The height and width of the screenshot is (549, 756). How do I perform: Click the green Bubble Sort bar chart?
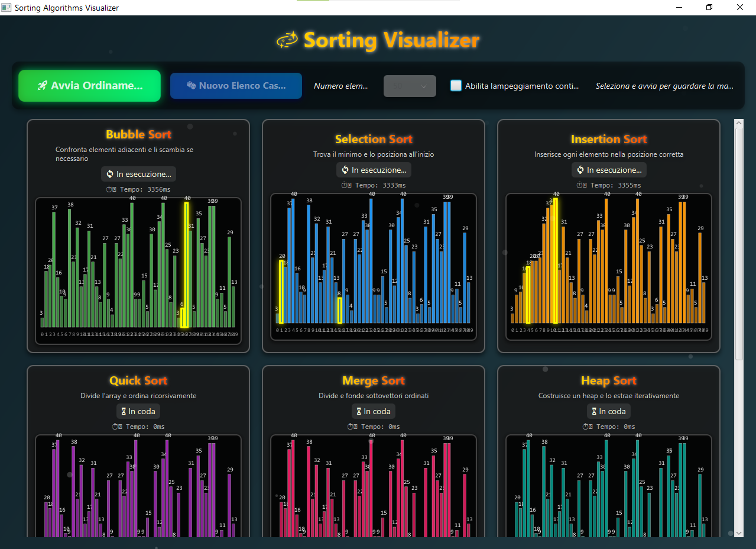coord(138,271)
